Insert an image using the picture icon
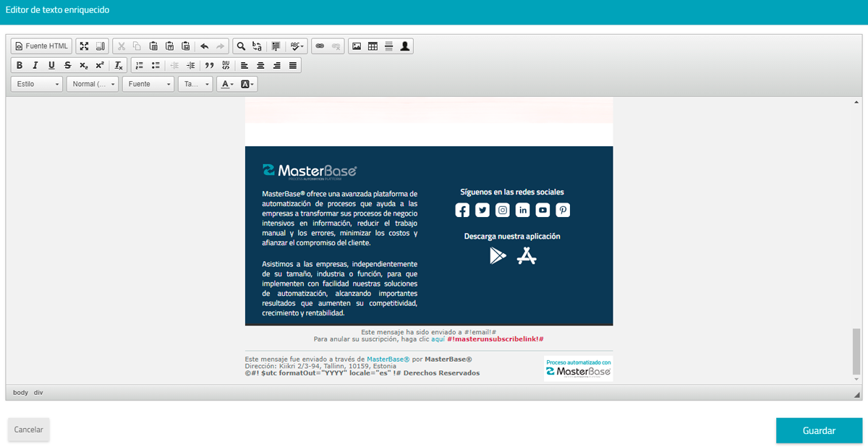Screen dimensions: 868x447 click(357, 46)
